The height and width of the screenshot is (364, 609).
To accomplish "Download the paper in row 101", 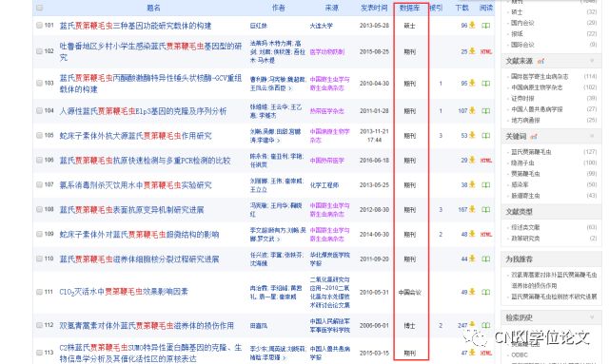I will pos(472,26).
